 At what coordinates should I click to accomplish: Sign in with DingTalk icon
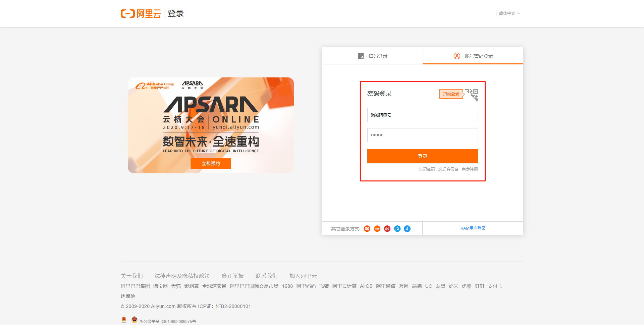(x=407, y=229)
